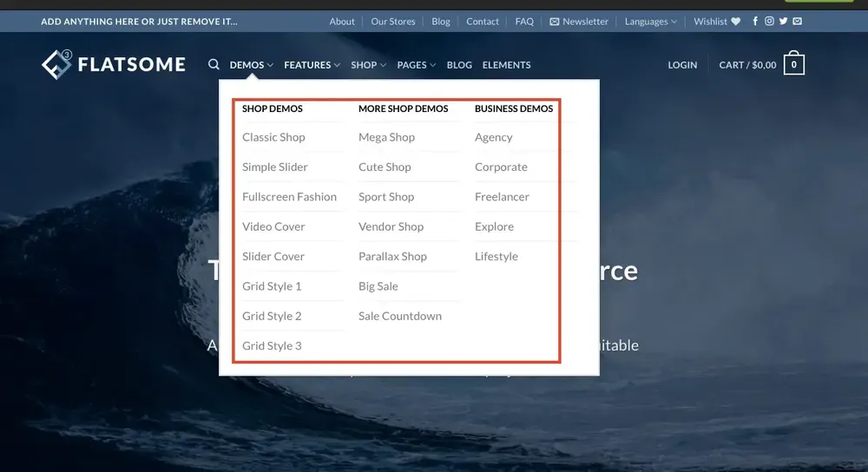This screenshot has height=472, width=868.
Task: Open the Instagram social icon
Action: click(x=769, y=21)
